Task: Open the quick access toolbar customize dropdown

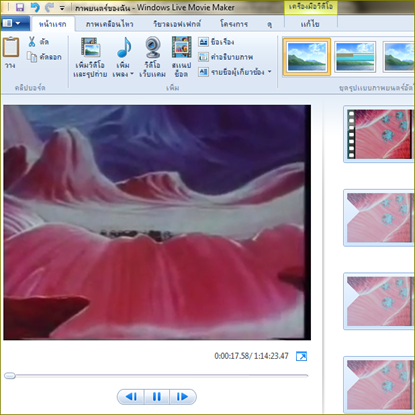Action: coord(62,8)
